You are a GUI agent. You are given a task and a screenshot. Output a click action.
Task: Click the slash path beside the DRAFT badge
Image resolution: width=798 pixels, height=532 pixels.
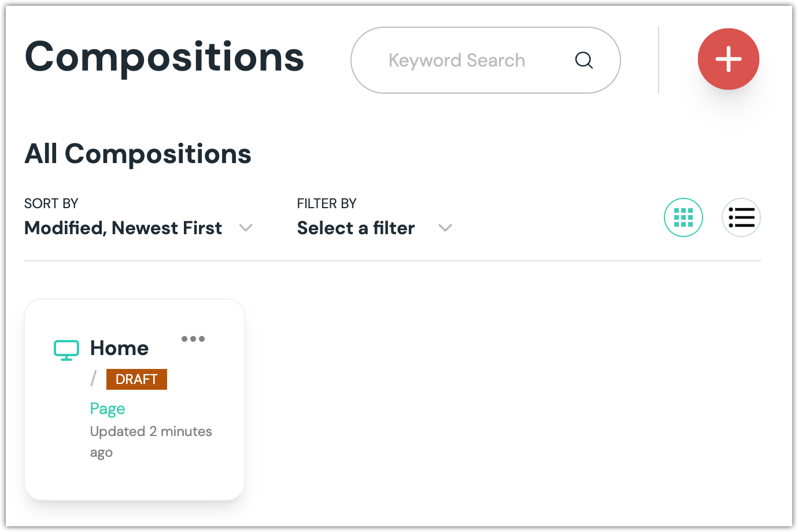coord(93,379)
